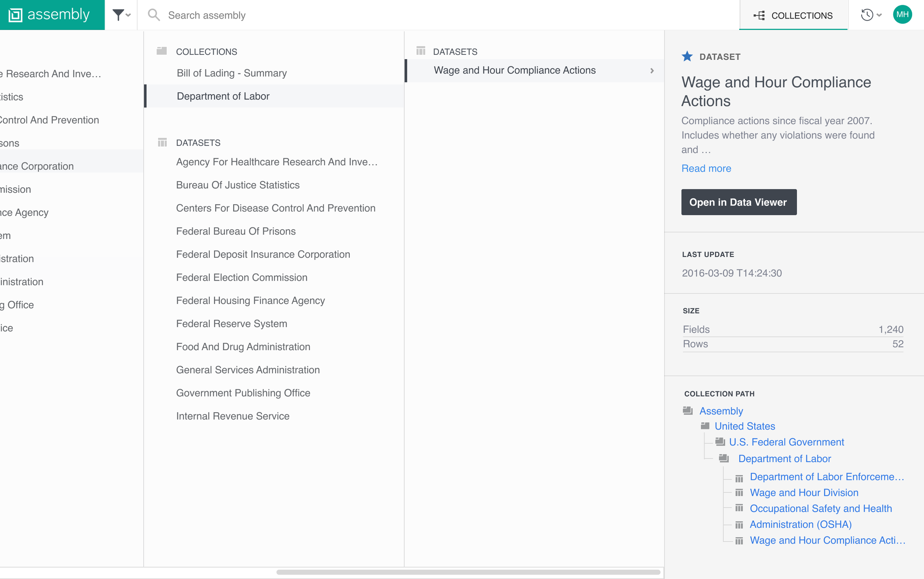This screenshot has height=579, width=924.
Task: Open Federal Election Commission
Action: [x=241, y=277]
